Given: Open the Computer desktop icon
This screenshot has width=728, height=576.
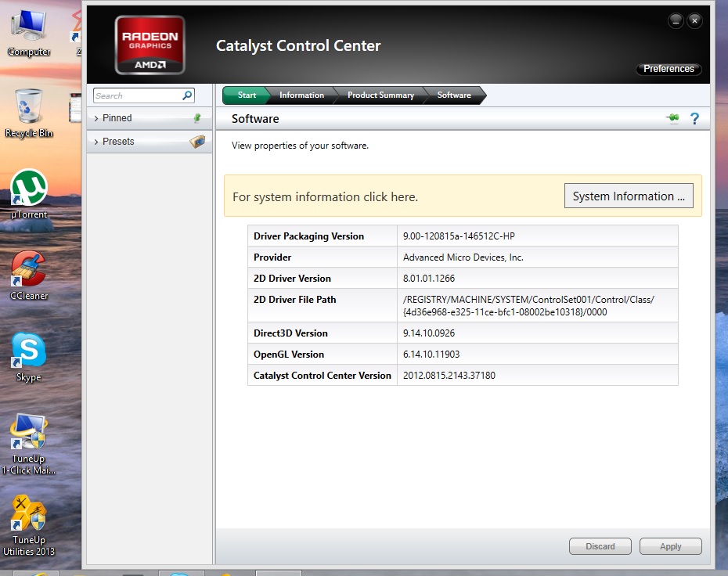Looking at the screenshot, I should [x=29, y=33].
